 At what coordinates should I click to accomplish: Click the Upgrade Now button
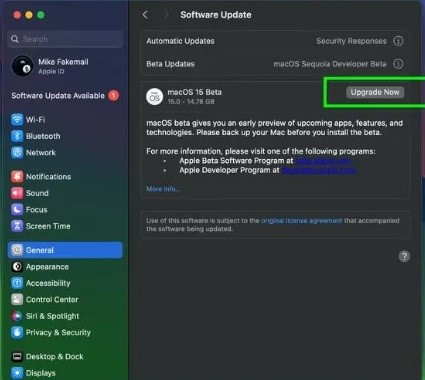[x=375, y=92]
